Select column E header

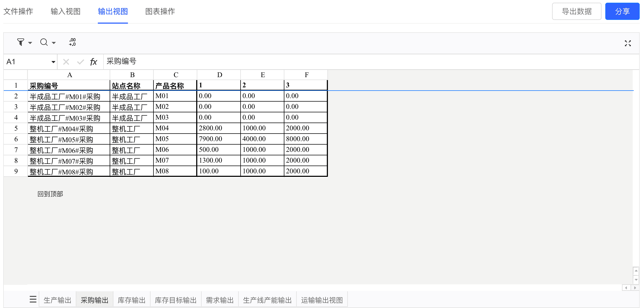point(263,75)
